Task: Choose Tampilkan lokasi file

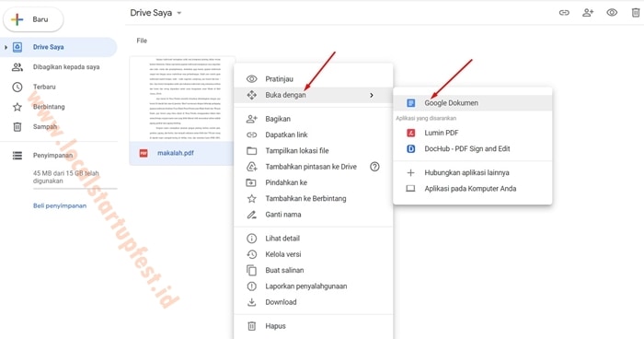Action: tap(314, 151)
